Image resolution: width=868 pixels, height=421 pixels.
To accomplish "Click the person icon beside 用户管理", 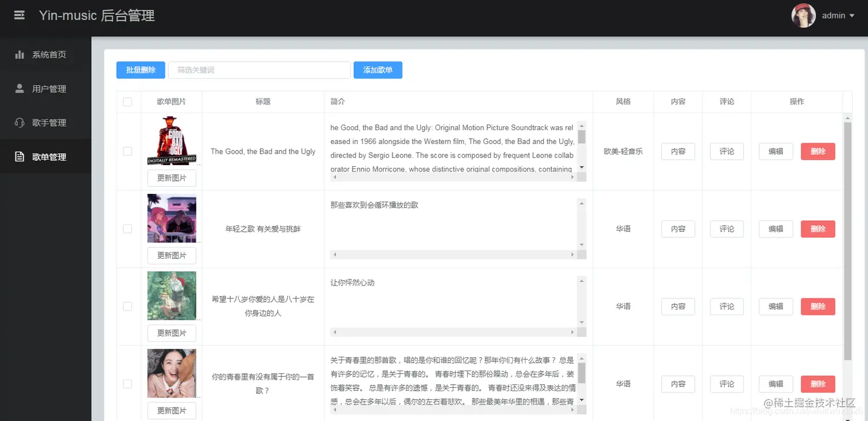I will tap(20, 88).
